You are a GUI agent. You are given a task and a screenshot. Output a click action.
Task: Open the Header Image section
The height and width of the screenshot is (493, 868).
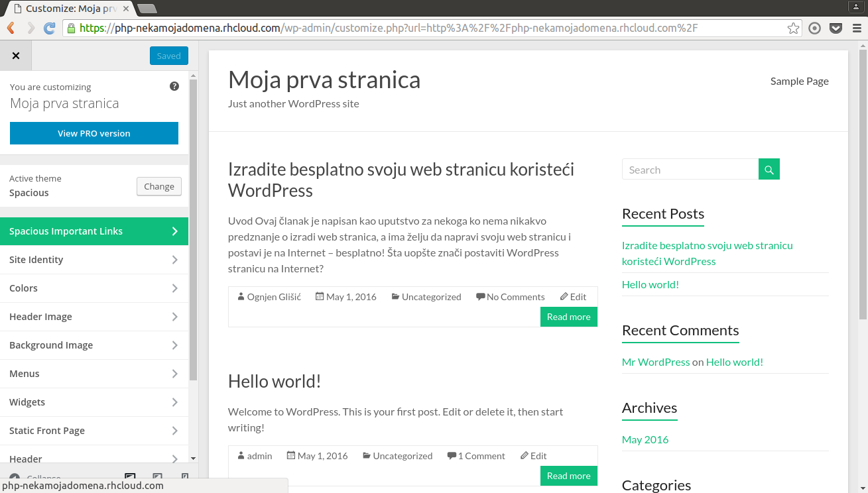pyautogui.click(x=94, y=317)
